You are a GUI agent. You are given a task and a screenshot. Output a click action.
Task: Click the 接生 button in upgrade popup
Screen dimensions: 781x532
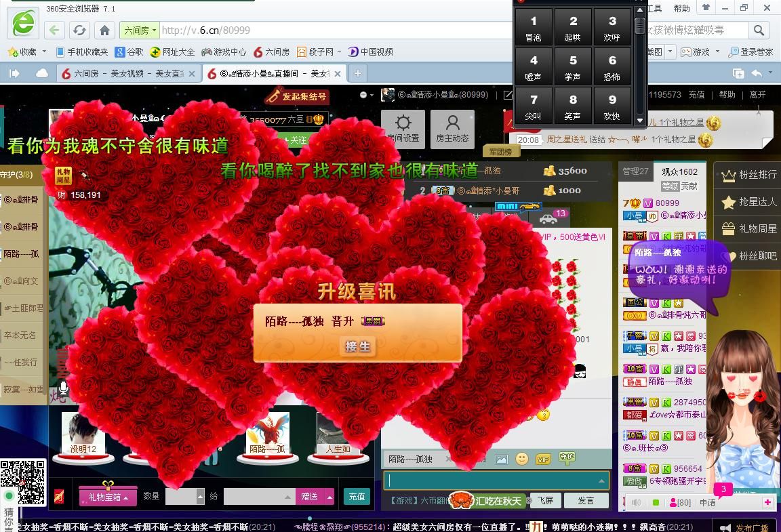click(x=358, y=346)
